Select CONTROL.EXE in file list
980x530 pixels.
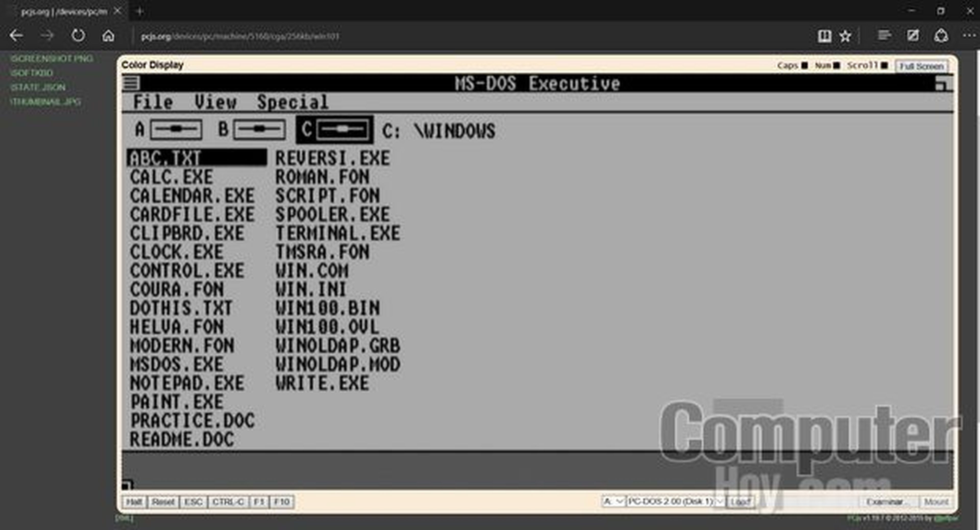187,270
